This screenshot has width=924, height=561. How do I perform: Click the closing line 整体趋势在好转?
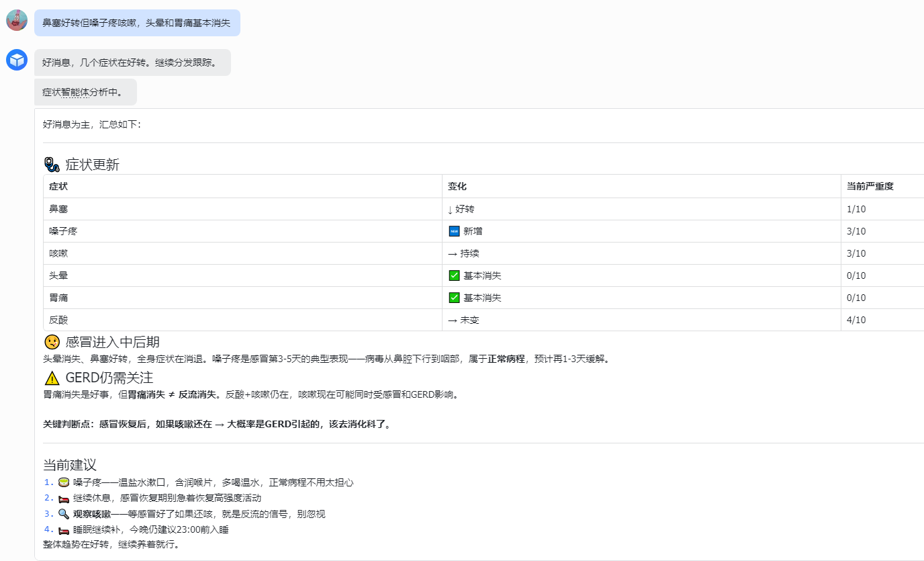pos(111,544)
